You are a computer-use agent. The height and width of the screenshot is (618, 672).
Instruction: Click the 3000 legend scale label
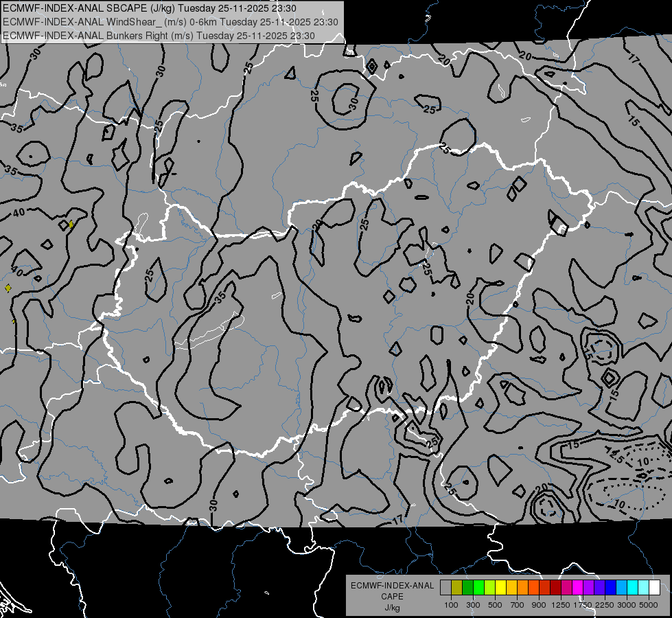point(627,605)
